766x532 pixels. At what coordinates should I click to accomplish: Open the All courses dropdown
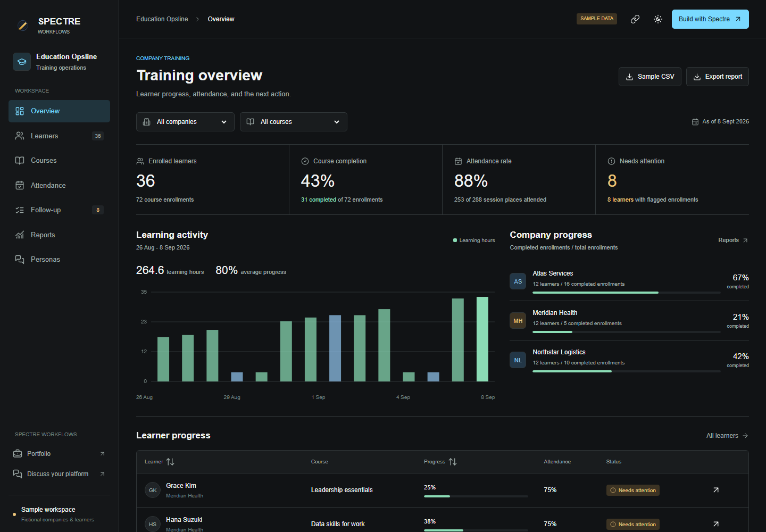294,122
